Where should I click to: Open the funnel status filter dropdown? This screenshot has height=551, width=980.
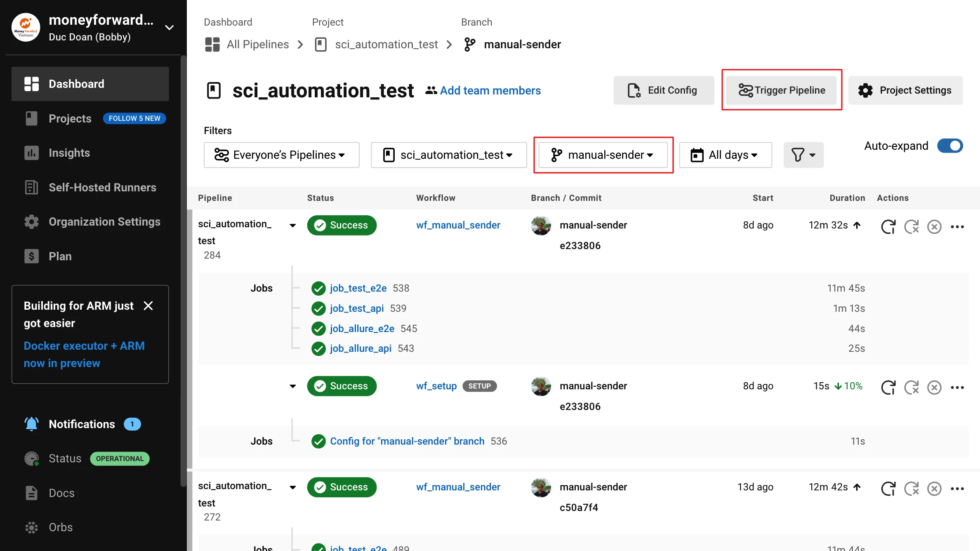(803, 155)
